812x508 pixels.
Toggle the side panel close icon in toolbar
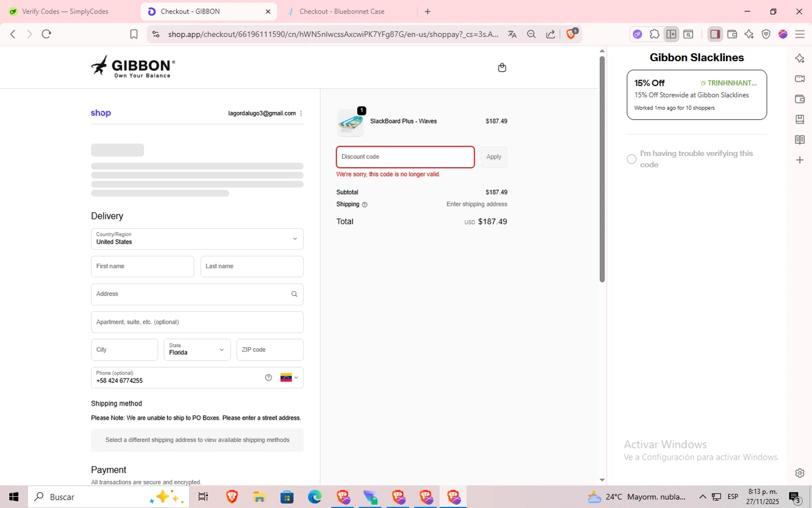671,34
